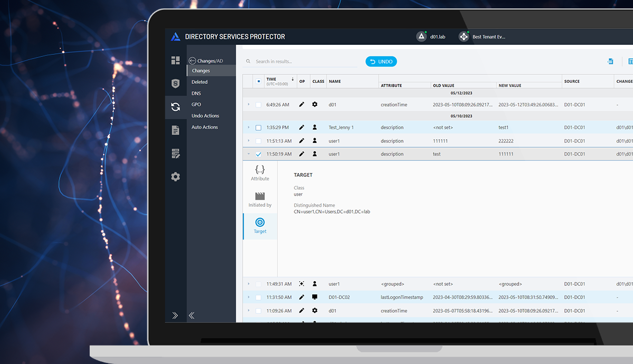Open the reports document icon in sidebar
The width and height of the screenshot is (633, 364).
176,130
